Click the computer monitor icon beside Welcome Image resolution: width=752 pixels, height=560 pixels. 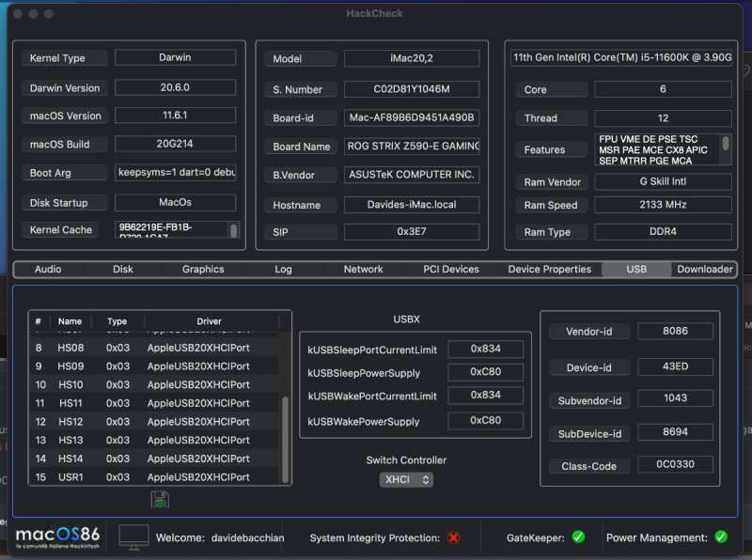tap(133, 537)
